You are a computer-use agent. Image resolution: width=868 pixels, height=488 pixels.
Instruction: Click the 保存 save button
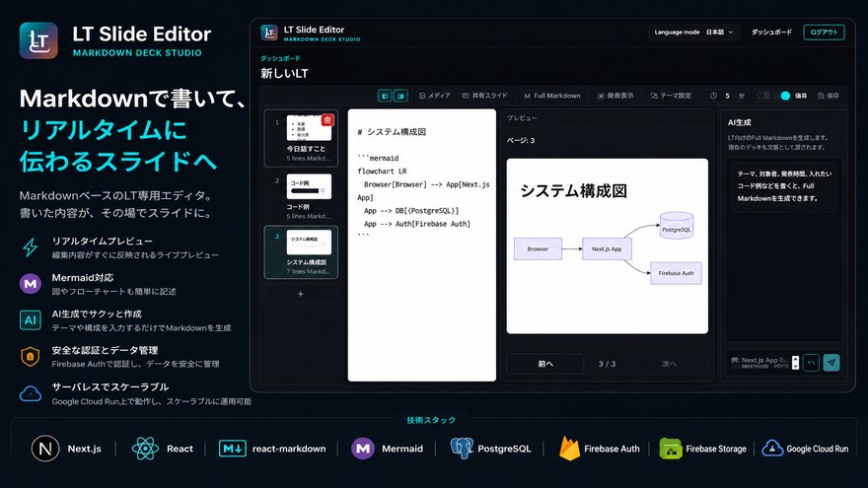pos(829,96)
